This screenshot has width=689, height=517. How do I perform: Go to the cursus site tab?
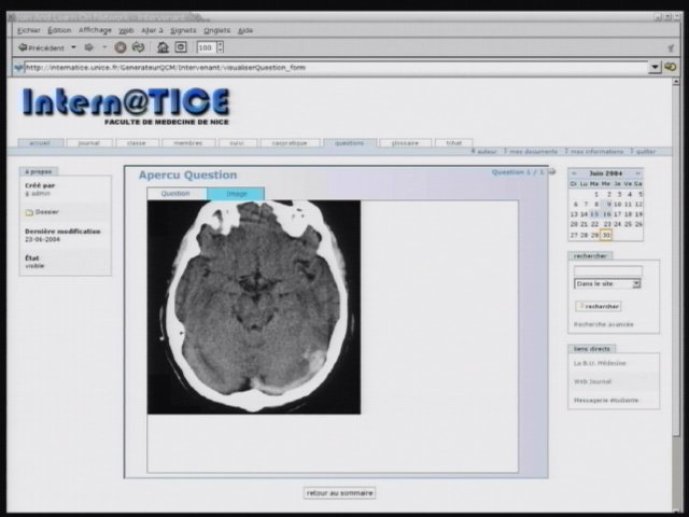237,143
